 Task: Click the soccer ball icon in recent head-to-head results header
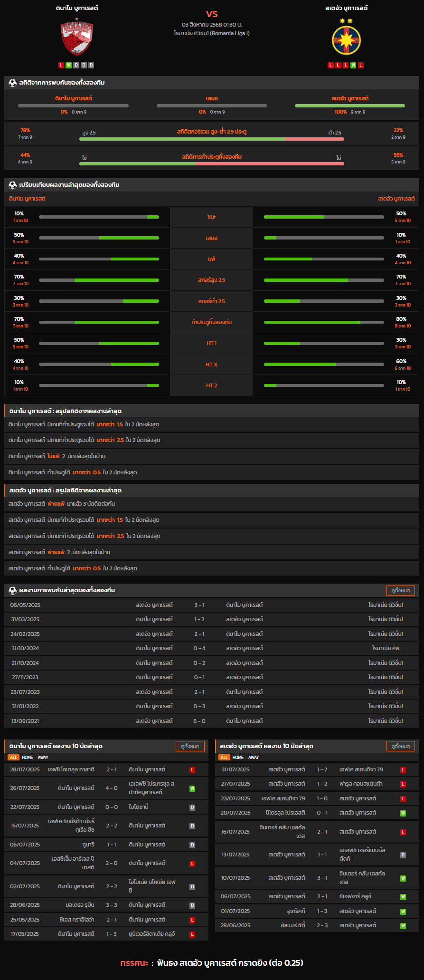pos(12,590)
